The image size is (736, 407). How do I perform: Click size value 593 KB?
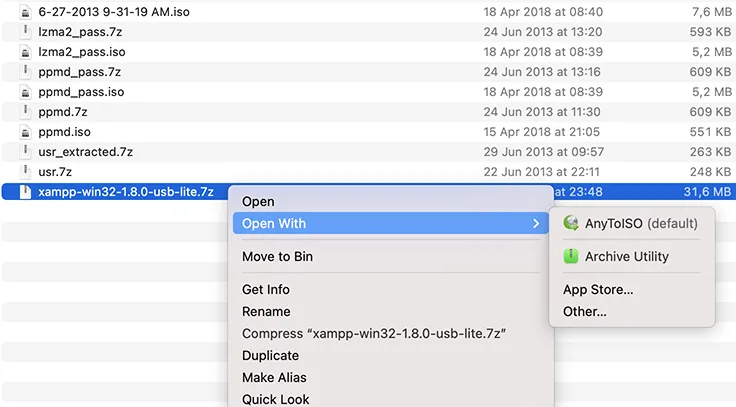710,32
